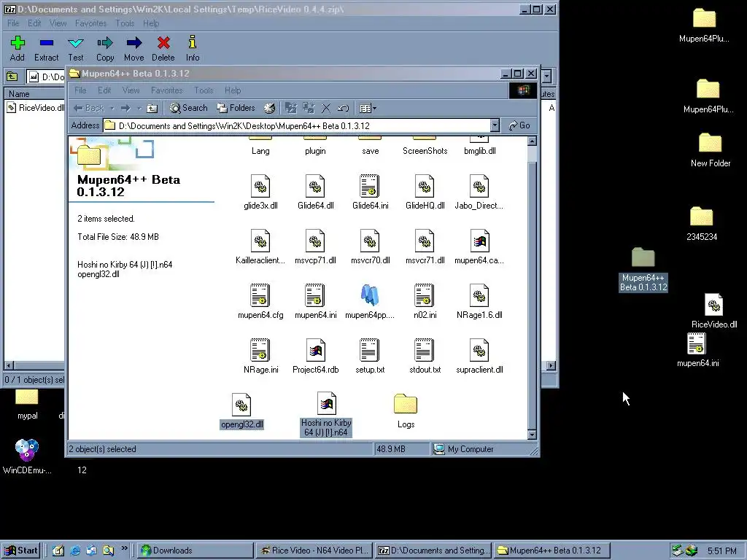Click the Explorer scrollbar up arrow
Image resolution: width=747 pixels, height=560 pixels.
[532, 141]
